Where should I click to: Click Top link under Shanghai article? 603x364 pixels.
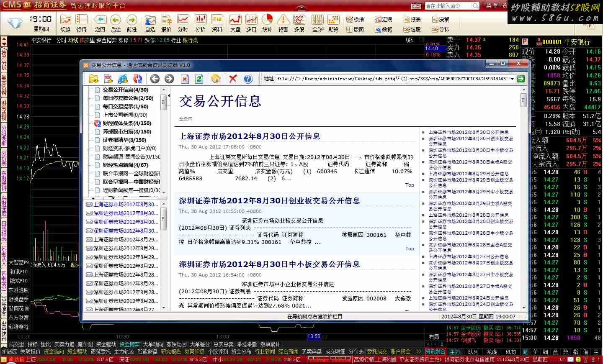coord(410,185)
